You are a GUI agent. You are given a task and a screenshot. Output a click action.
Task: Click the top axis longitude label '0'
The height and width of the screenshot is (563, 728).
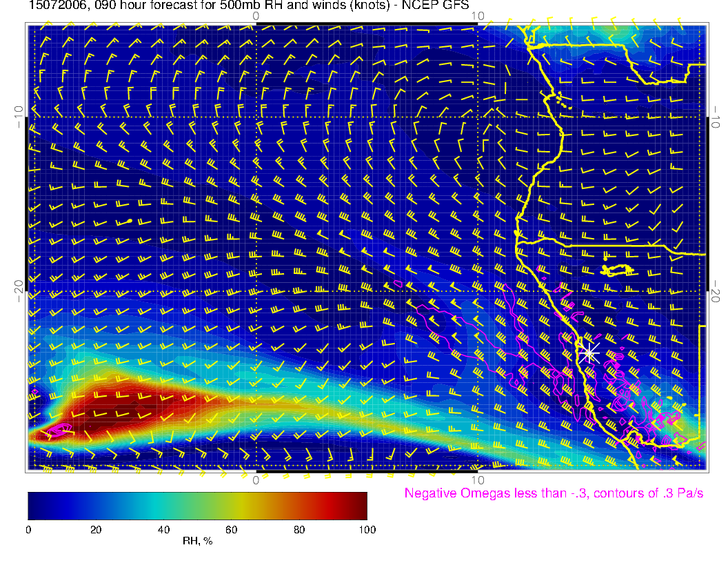pyautogui.click(x=256, y=17)
